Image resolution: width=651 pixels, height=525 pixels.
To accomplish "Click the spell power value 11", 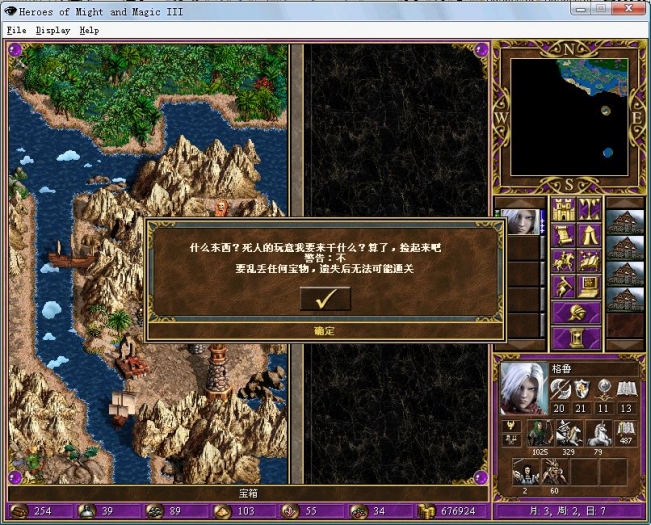I will coord(603,408).
